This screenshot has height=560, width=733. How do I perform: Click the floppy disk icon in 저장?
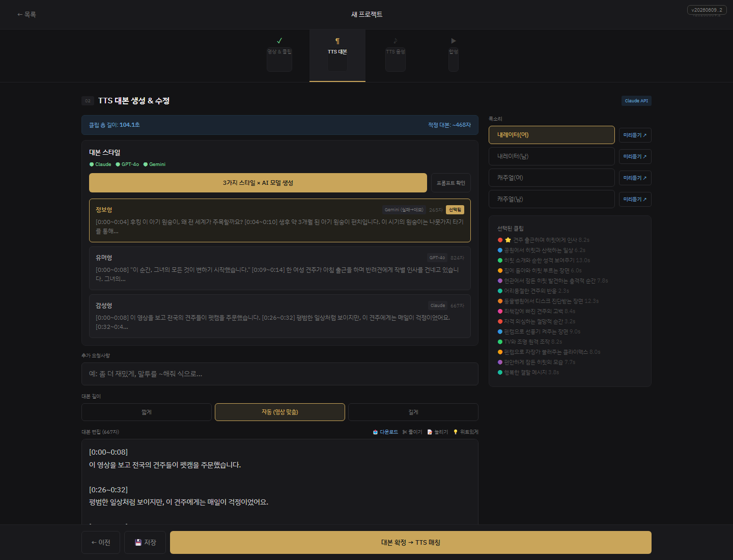[x=138, y=542]
